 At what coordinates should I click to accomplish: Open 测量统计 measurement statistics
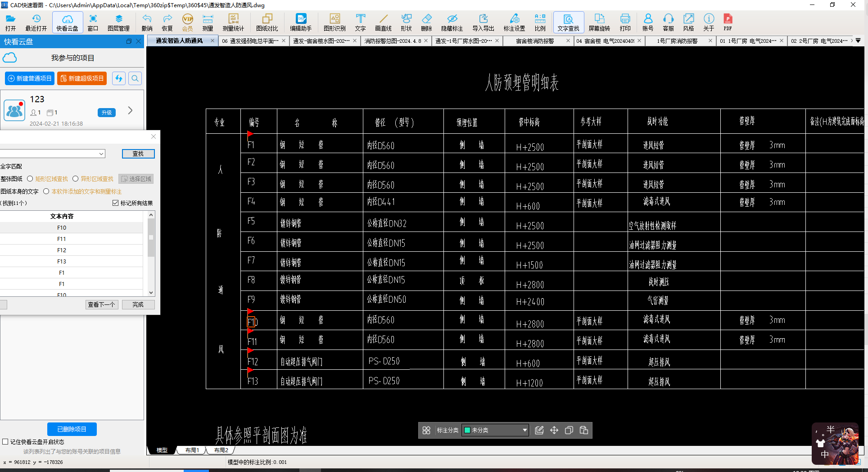(x=233, y=22)
